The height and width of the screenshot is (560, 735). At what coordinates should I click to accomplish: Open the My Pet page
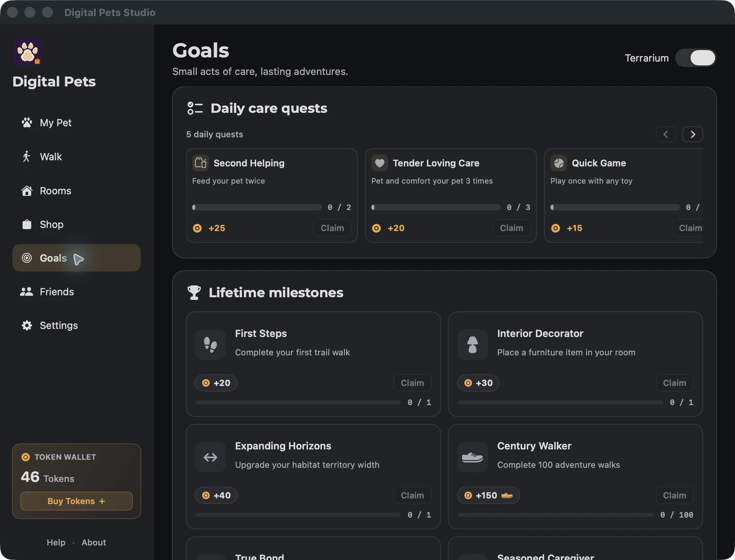coord(76,123)
